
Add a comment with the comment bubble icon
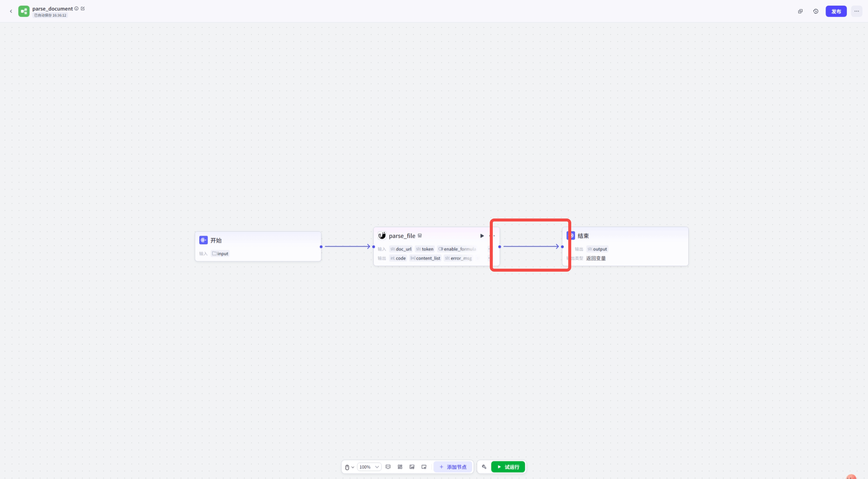388,467
